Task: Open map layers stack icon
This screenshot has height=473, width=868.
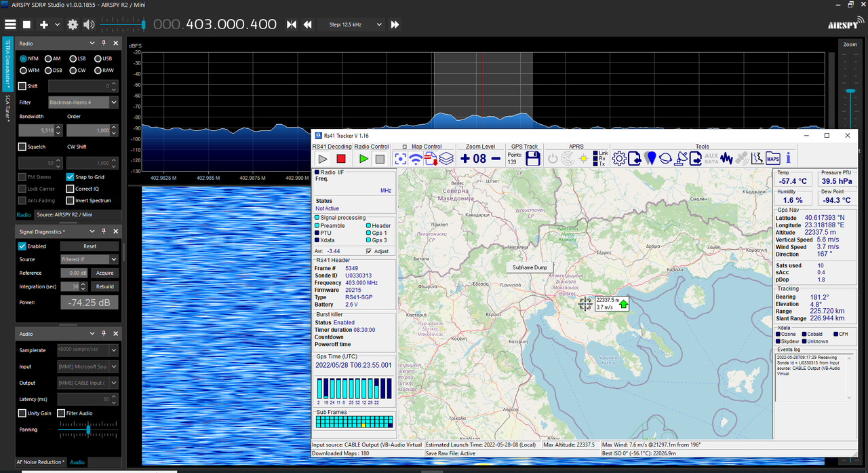Action: [x=446, y=159]
